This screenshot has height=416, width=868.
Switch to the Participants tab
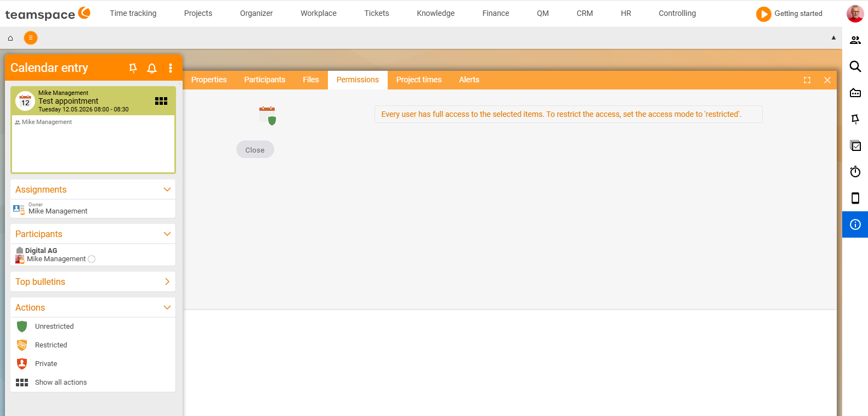tap(265, 80)
